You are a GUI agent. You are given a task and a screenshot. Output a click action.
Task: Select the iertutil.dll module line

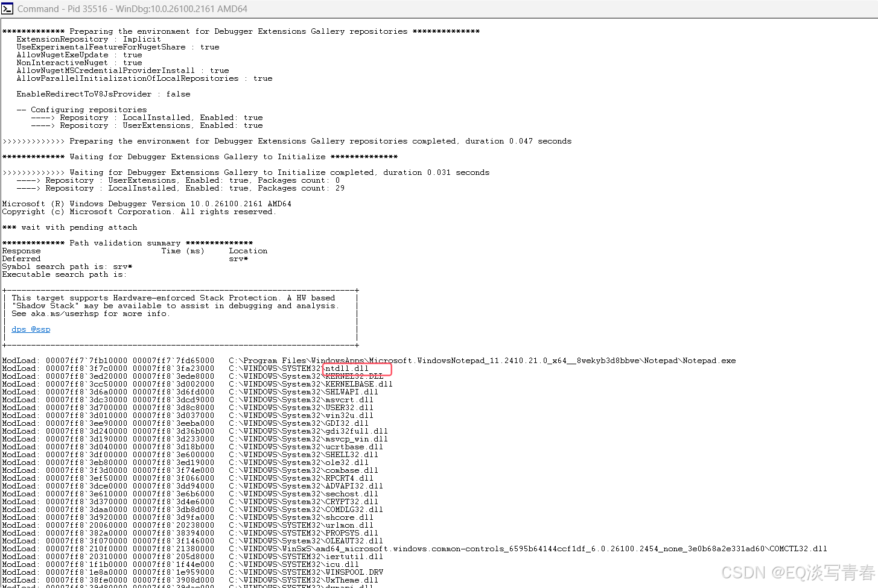192,557
